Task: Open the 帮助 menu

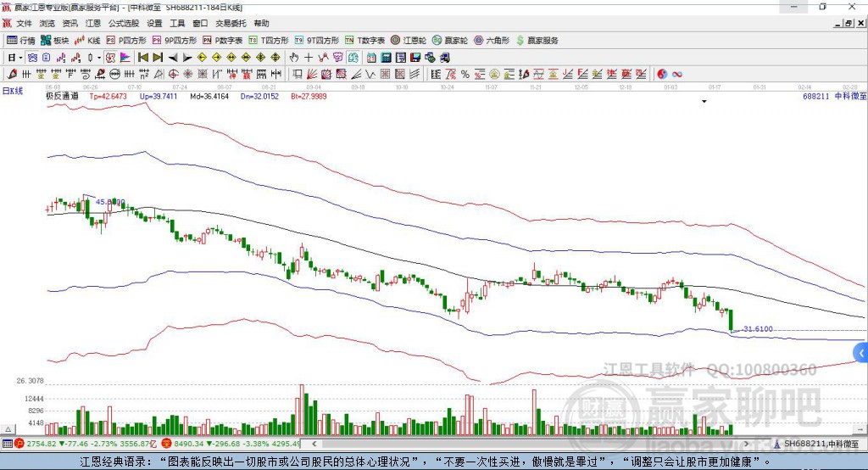Action: pos(261,23)
